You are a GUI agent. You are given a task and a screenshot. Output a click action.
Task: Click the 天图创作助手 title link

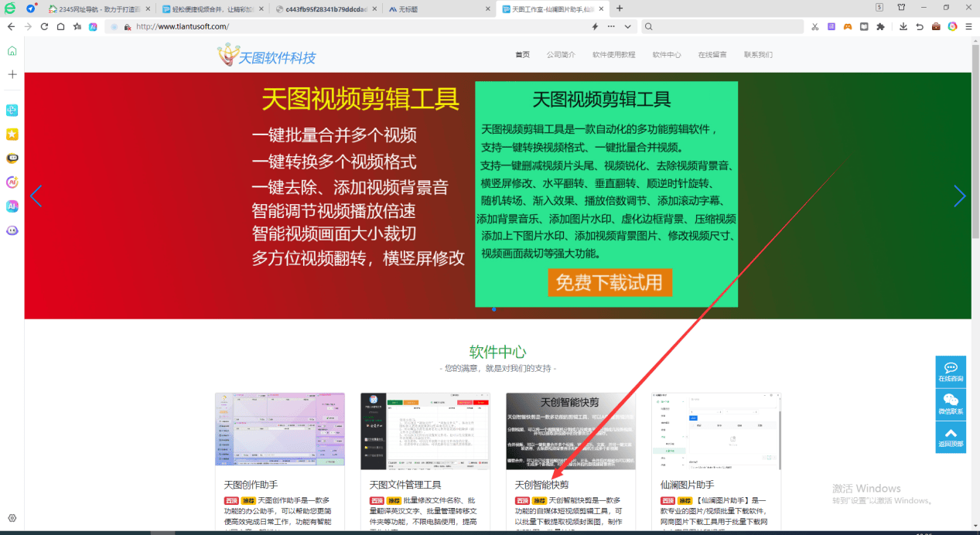point(251,485)
